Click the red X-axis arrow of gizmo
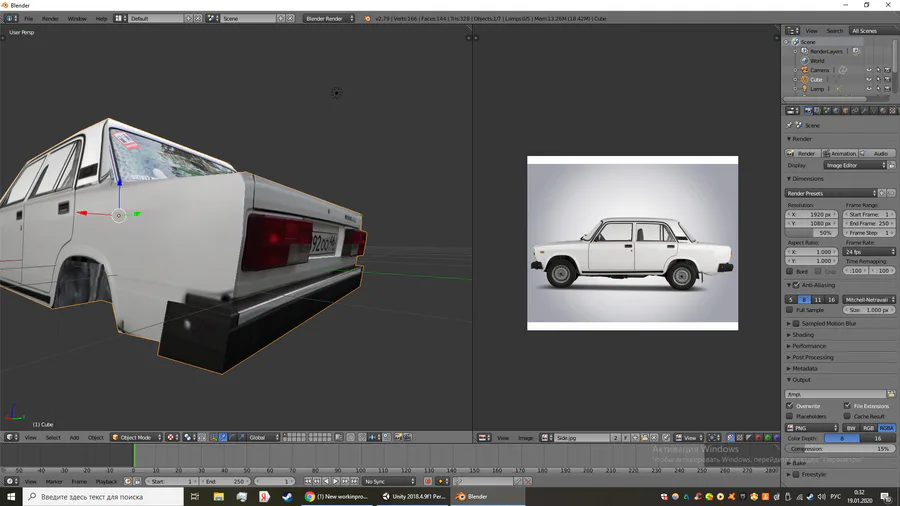 pos(84,213)
